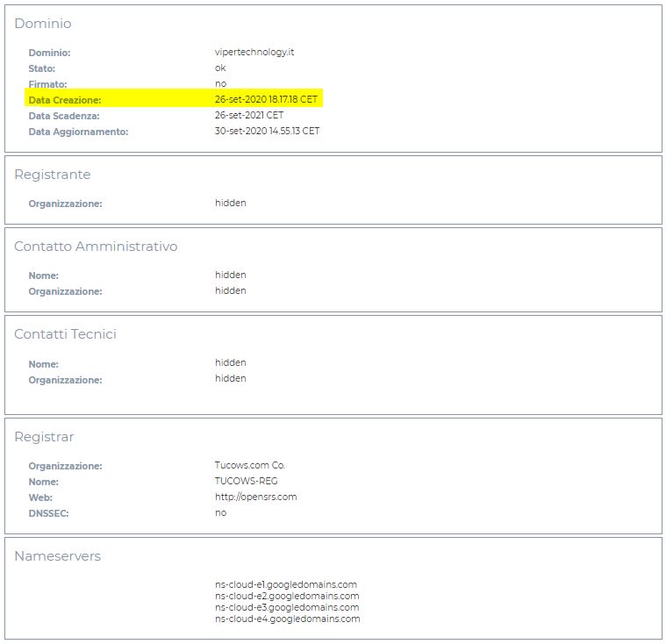
Task: Click nameserver ns-cloud-e4.googledomains.com
Action: coord(287,619)
